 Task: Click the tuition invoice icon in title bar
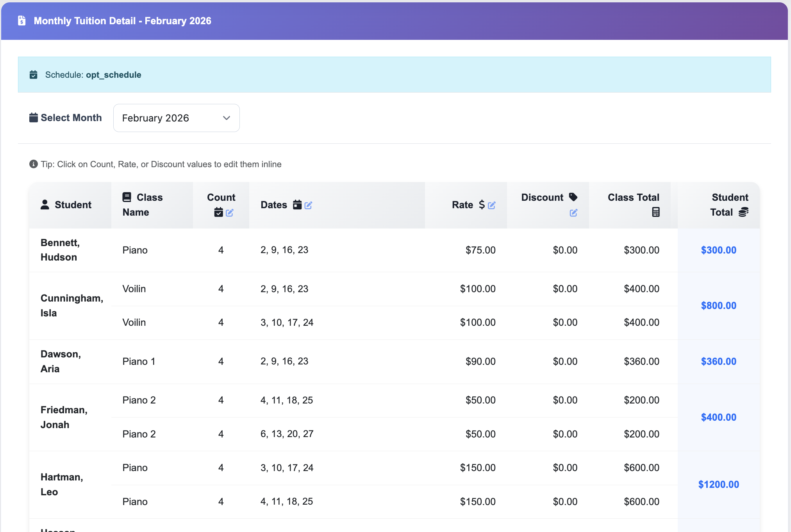(22, 21)
